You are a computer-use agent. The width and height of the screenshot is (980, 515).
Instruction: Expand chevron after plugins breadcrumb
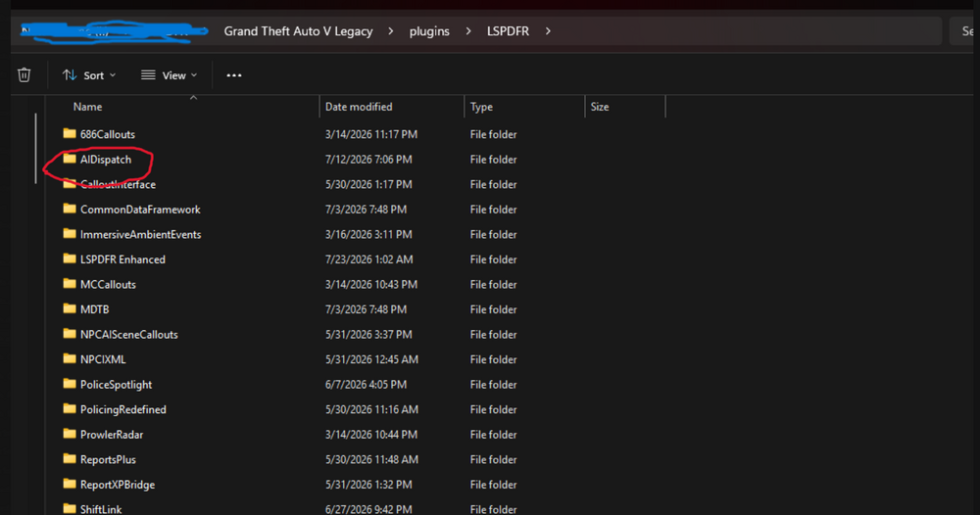(x=468, y=31)
